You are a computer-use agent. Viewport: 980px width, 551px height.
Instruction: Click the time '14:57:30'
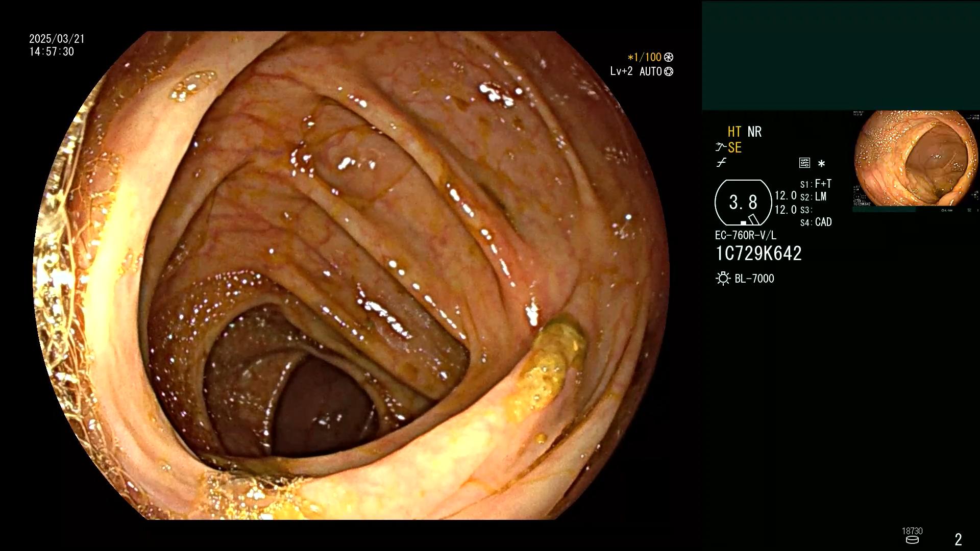(52, 52)
